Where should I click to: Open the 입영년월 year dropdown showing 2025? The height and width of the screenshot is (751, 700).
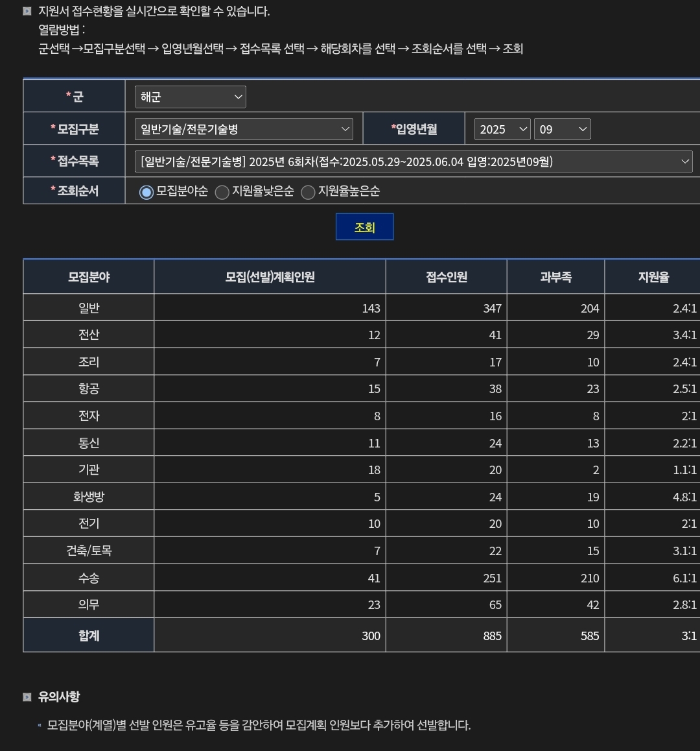[x=502, y=129]
